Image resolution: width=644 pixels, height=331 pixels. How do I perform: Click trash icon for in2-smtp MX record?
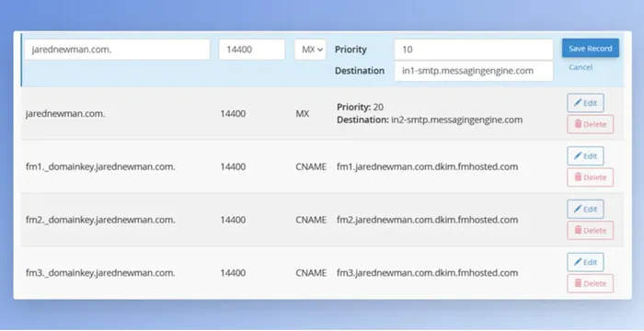point(578,124)
